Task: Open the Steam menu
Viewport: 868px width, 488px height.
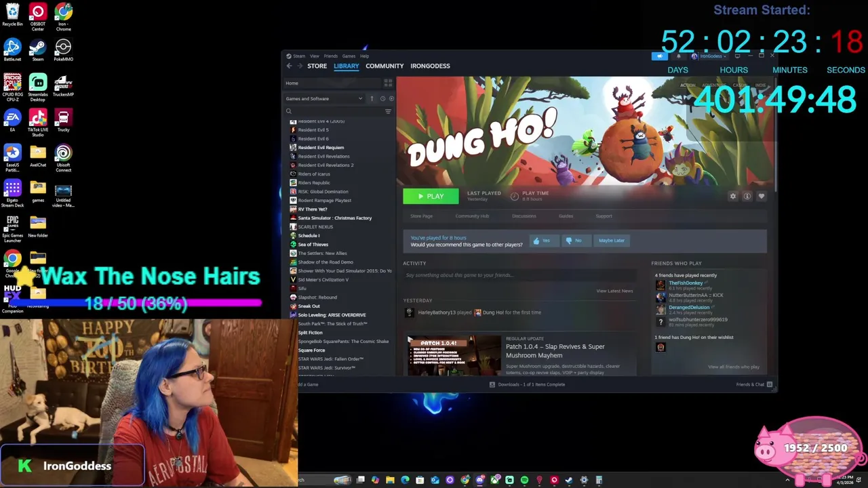Action: (296, 56)
